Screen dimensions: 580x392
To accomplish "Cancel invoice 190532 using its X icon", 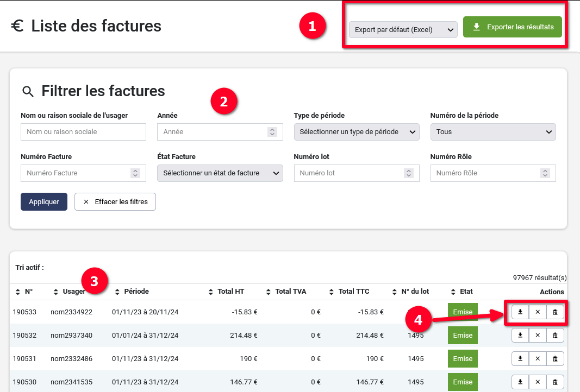I will [x=538, y=336].
